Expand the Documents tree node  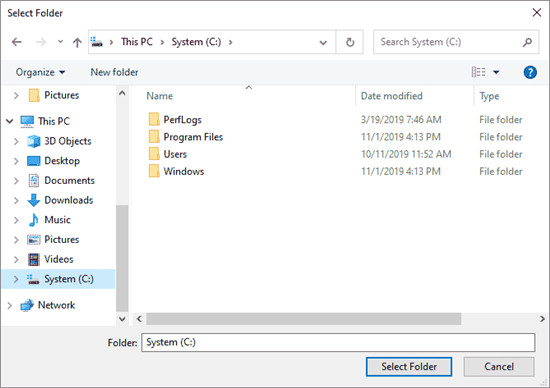[16, 181]
